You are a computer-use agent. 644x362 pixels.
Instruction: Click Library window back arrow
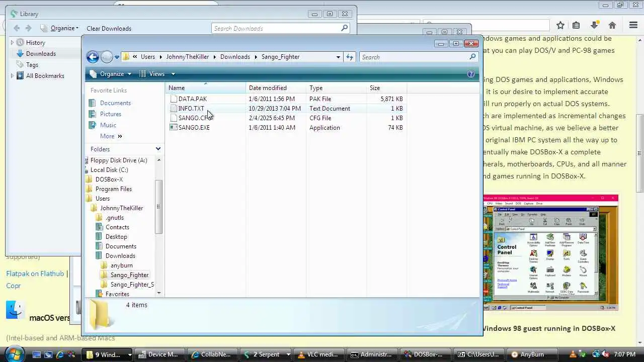coord(17,29)
